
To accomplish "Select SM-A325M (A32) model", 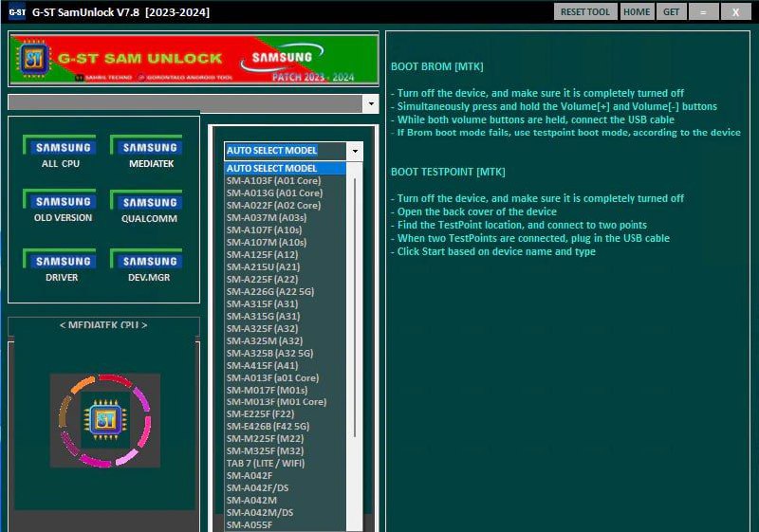I will (286, 341).
